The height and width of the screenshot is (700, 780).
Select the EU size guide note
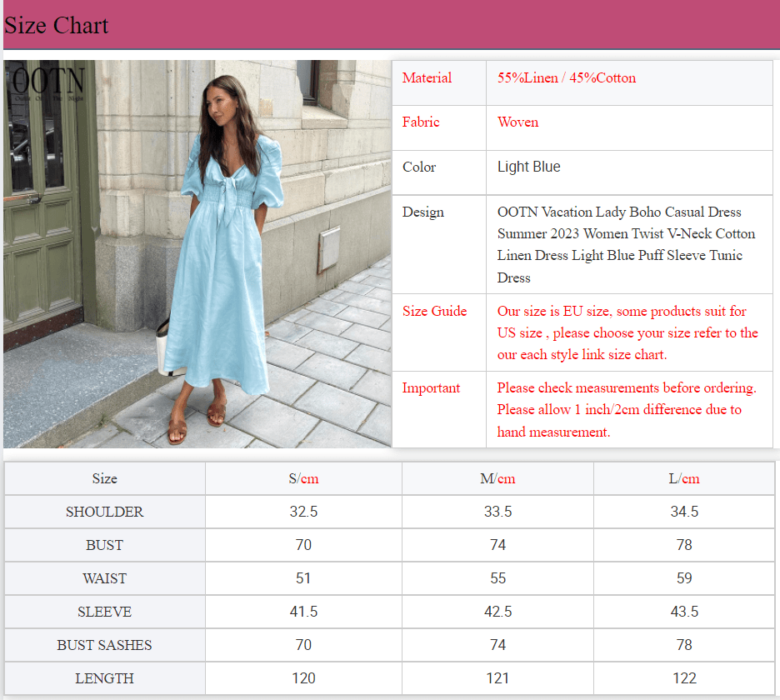click(x=627, y=332)
